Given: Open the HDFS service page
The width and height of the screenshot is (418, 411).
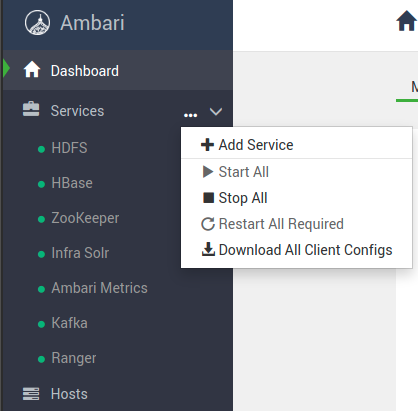Looking at the screenshot, I should (69, 148).
